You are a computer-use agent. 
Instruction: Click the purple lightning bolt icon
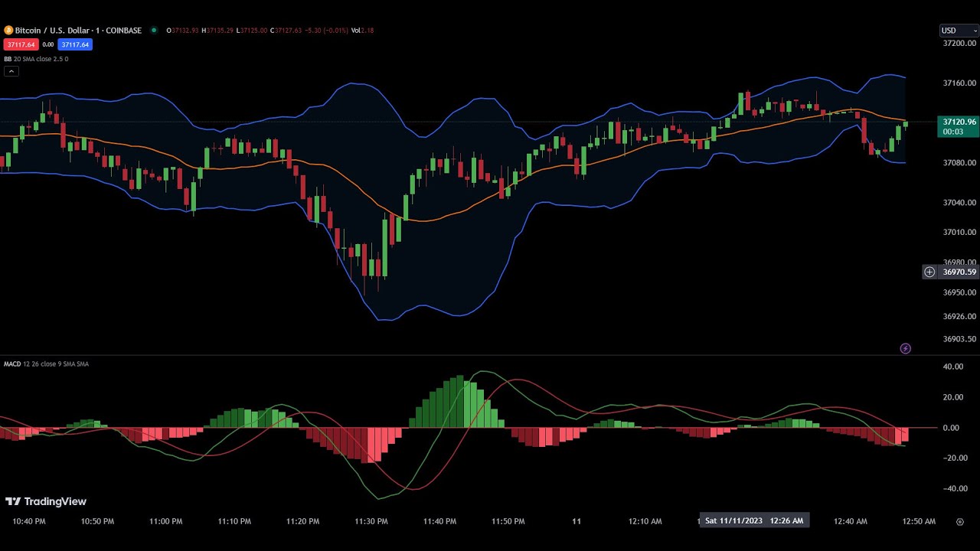pyautogui.click(x=905, y=349)
